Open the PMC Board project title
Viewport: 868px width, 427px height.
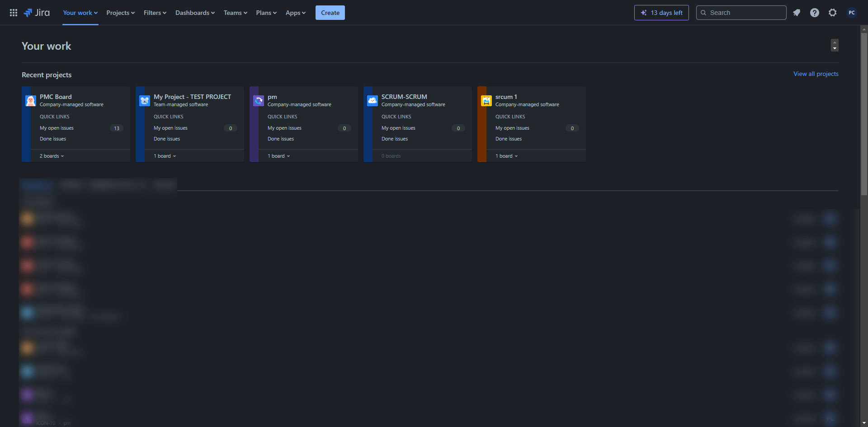coord(56,97)
